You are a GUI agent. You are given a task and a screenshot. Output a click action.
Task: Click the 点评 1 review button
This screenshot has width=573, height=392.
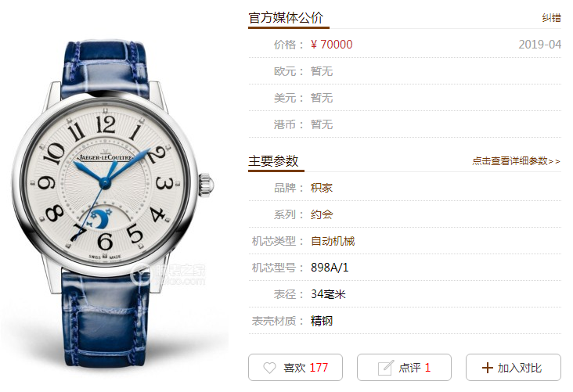[x=404, y=368]
